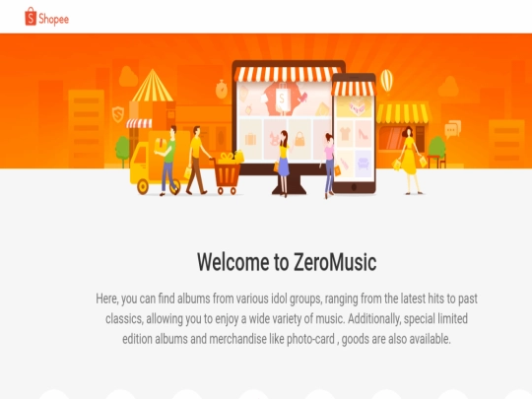Select the rocking horse tile on monitor

coord(274,139)
